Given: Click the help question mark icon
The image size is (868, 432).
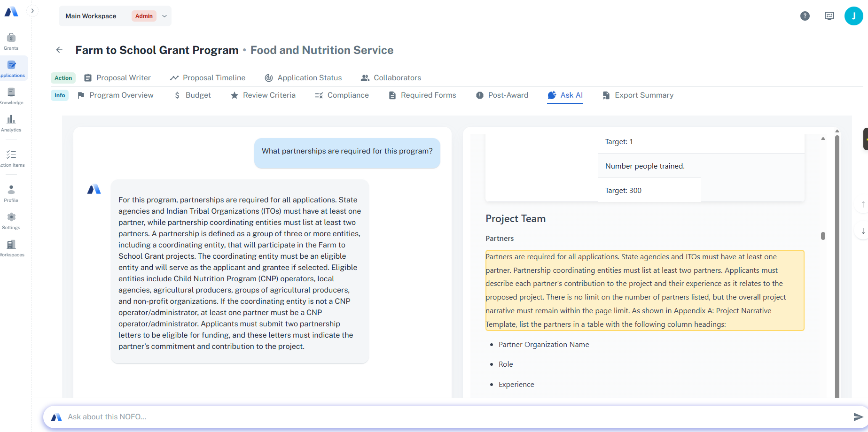Looking at the screenshot, I should pos(805,15).
